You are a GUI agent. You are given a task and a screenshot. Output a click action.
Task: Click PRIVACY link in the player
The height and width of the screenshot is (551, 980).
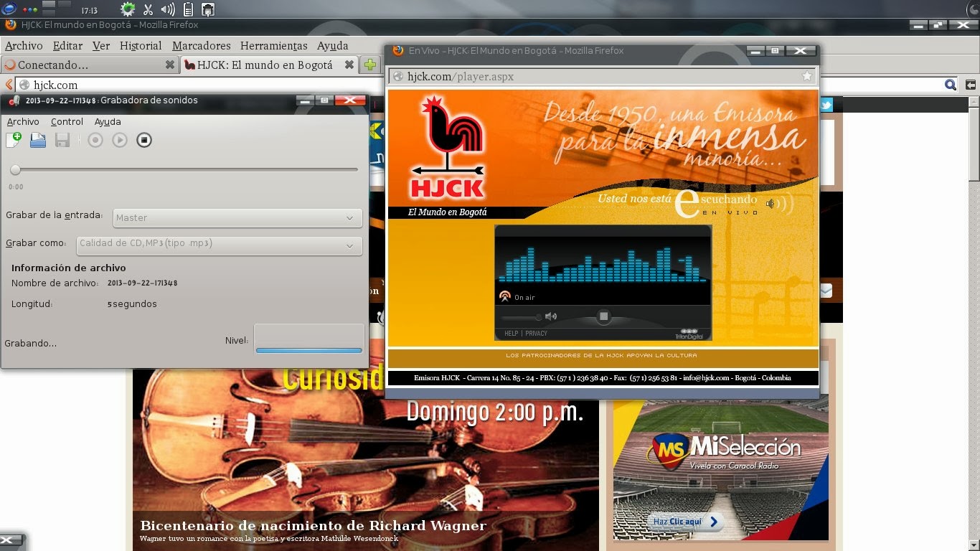(x=536, y=334)
